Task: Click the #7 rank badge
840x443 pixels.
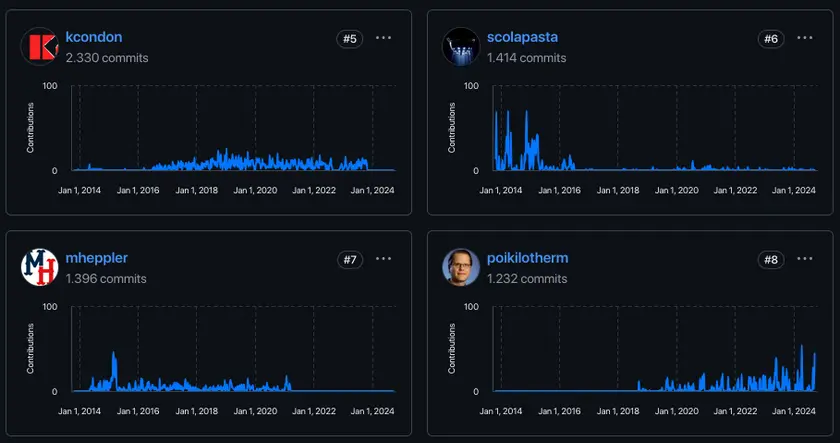Action: 350,260
